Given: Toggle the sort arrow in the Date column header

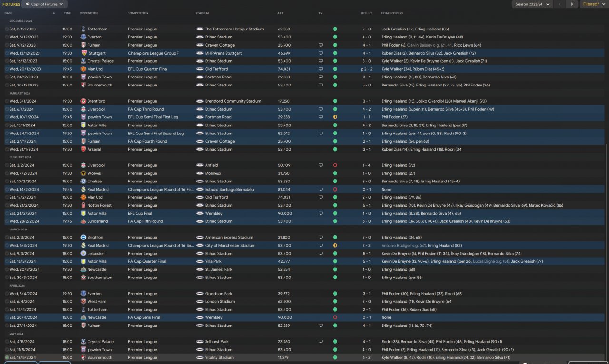Looking at the screenshot, I should [x=54, y=13].
